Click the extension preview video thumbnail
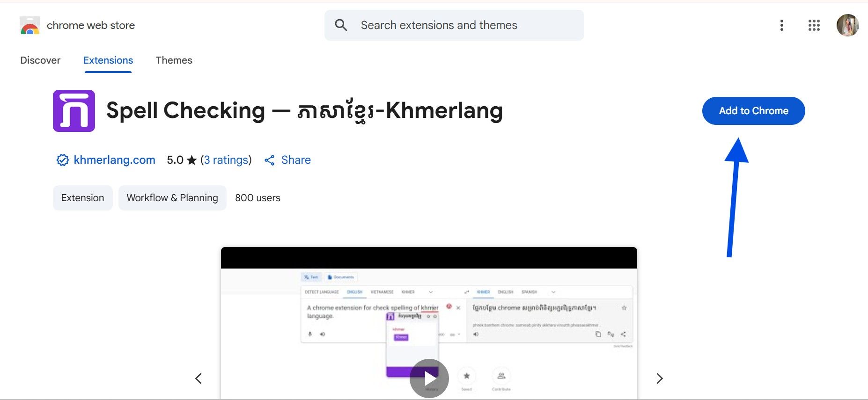Viewport: 868px width, 400px height. click(429, 323)
